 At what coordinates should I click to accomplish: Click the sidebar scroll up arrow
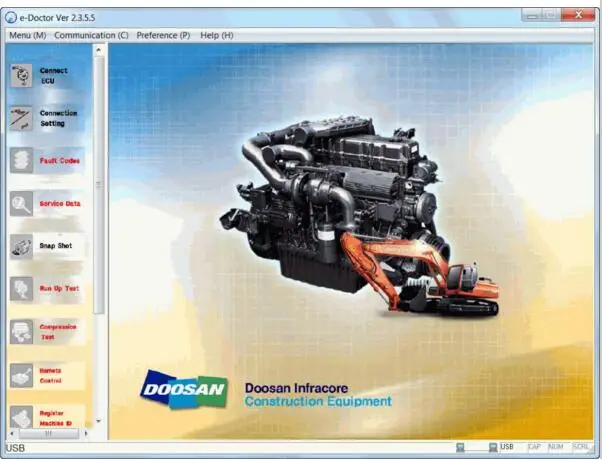tap(99, 50)
